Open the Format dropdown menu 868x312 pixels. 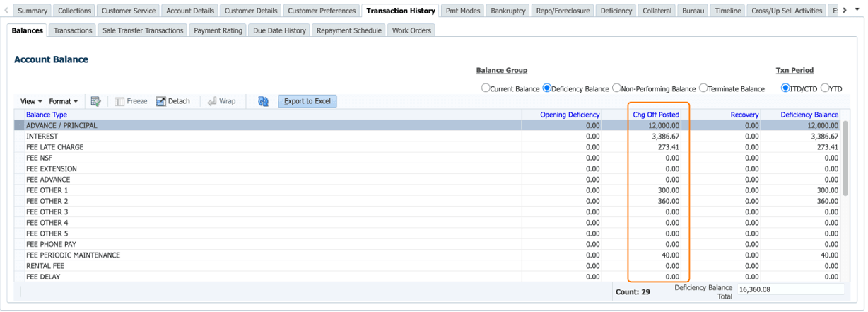64,101
